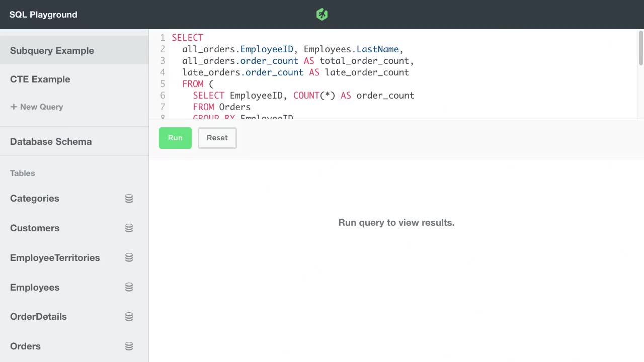Viewport: 644px width, 362px height.
Task: Click the SQL Playground title
Action: coord(43,15)
